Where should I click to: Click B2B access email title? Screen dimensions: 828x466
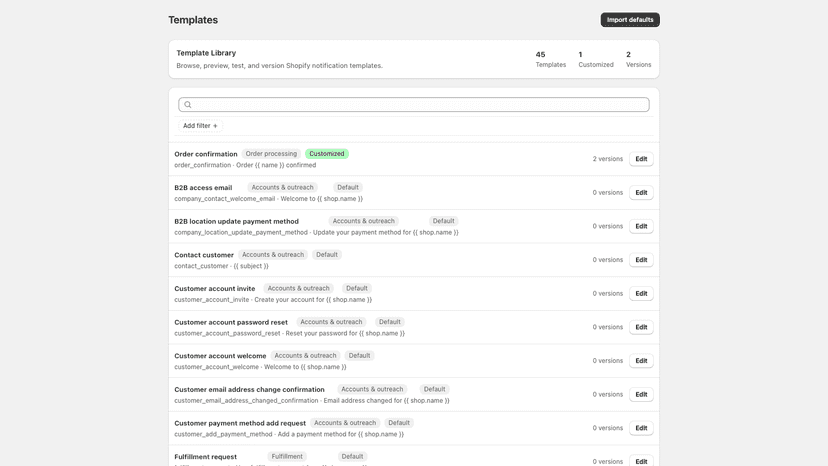pyautogui.click(x=203, y=188)
